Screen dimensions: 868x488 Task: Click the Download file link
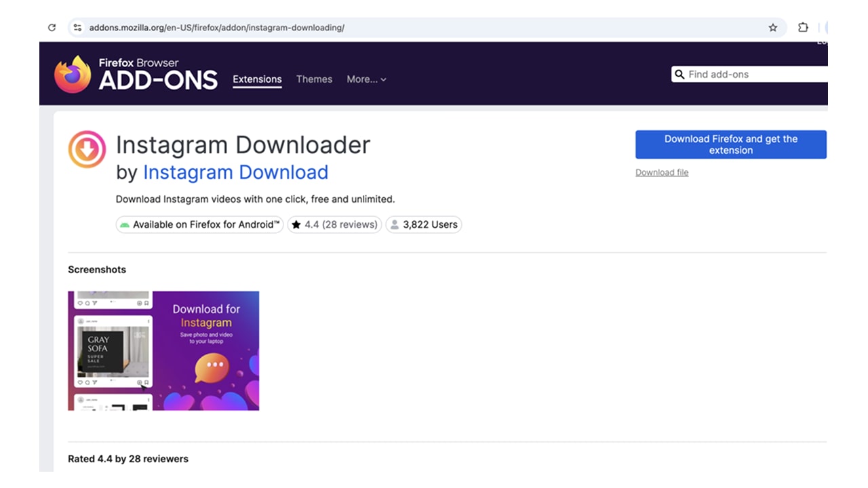tap(662, 172)
